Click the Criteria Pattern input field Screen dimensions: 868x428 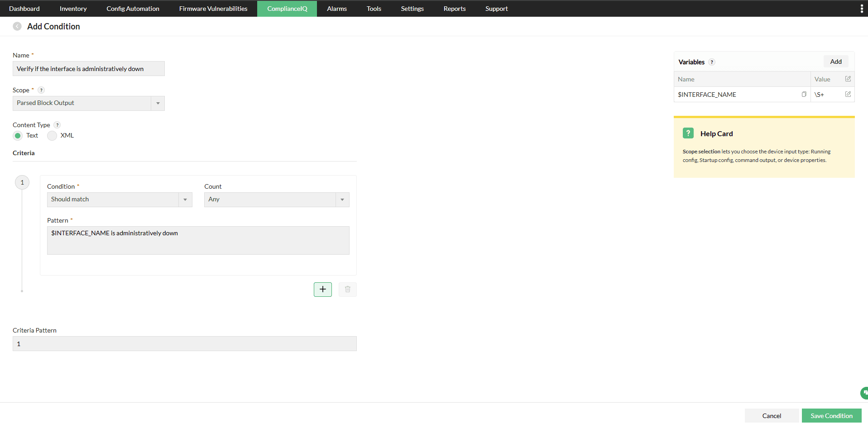coord(184,343)
